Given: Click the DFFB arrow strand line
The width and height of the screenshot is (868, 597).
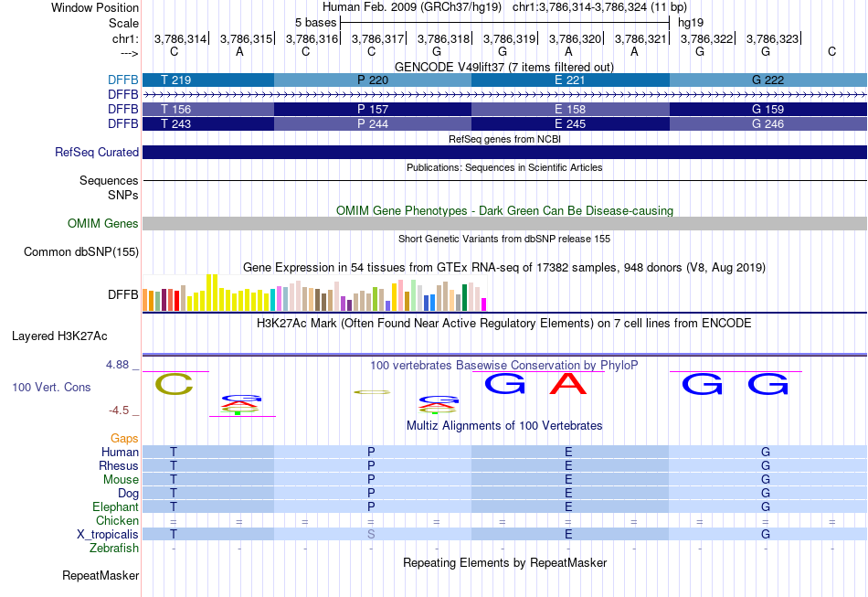Looking at the screenshot, I should 505,95.
